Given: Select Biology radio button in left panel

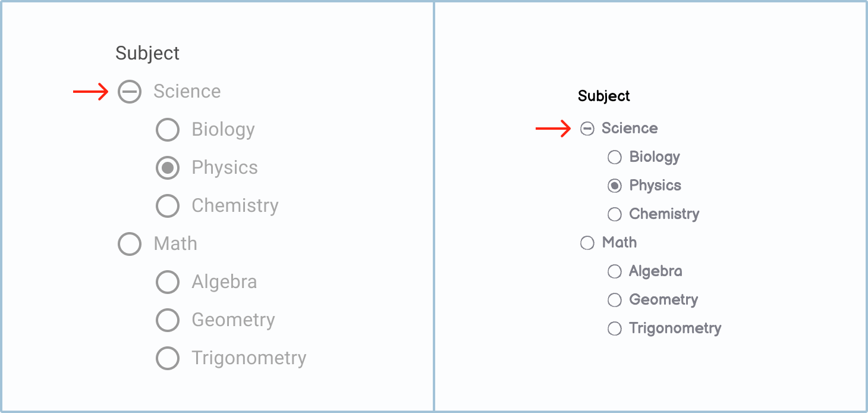Looking at the screenshot, I should (167, 130).
